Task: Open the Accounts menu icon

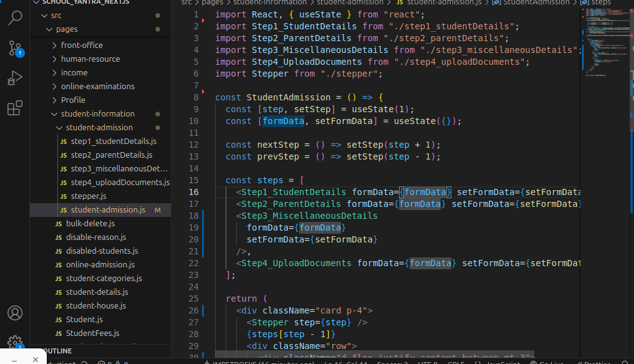Action: coord(14,313)
